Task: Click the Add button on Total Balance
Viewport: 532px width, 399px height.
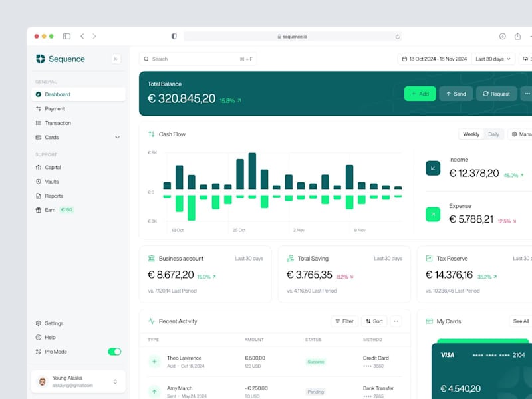Action: coord(420,94)
